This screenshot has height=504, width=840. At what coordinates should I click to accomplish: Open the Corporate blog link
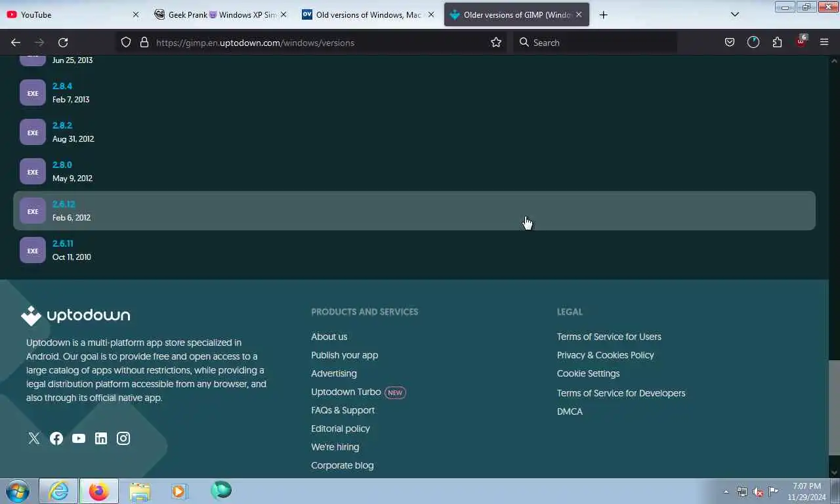(342, 465)
